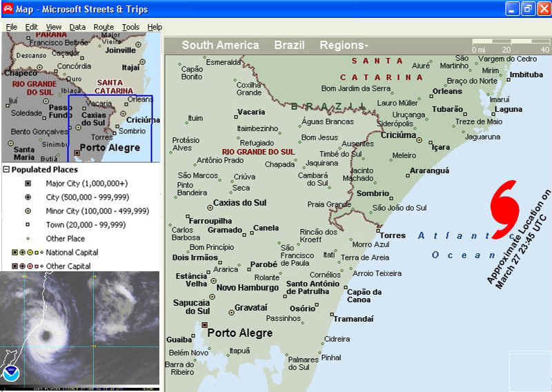
Task: Click the Major City legend symbol
Action: (28, 184)
